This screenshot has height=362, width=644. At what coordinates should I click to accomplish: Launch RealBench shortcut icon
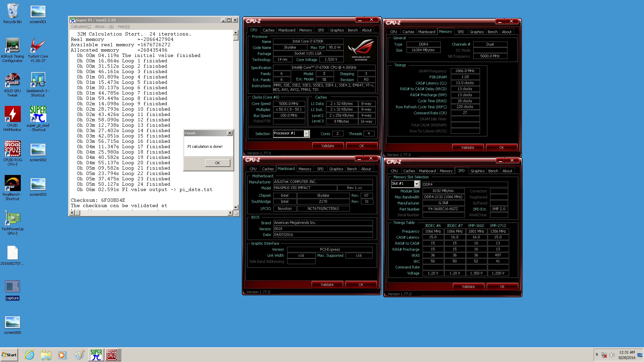pyautogui.click(x=12, y=188)
